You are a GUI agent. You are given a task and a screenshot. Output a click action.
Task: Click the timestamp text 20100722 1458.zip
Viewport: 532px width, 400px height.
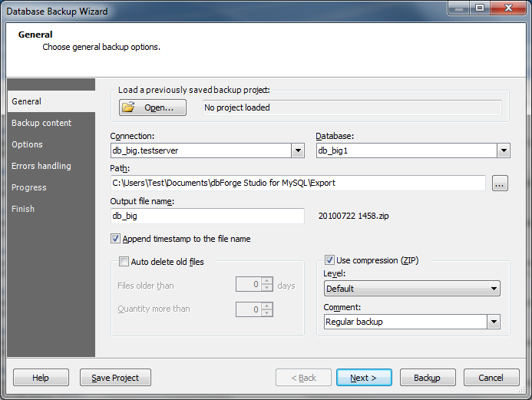click(x=354, y=216)
